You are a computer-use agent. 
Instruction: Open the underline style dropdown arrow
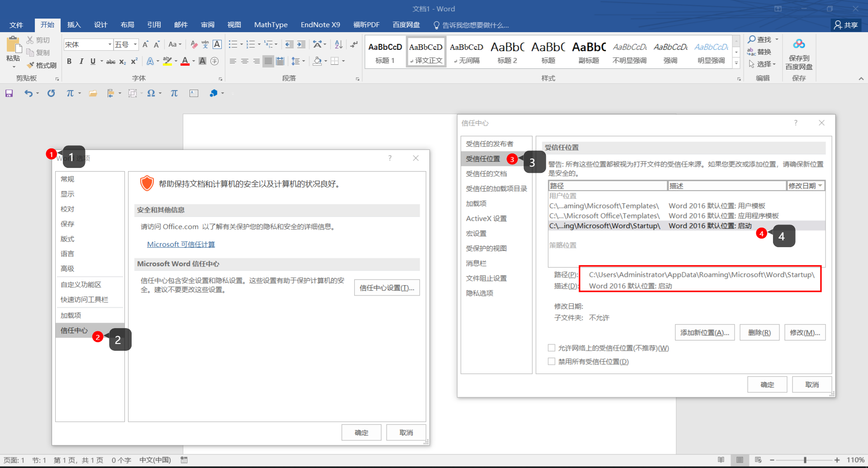101,62
